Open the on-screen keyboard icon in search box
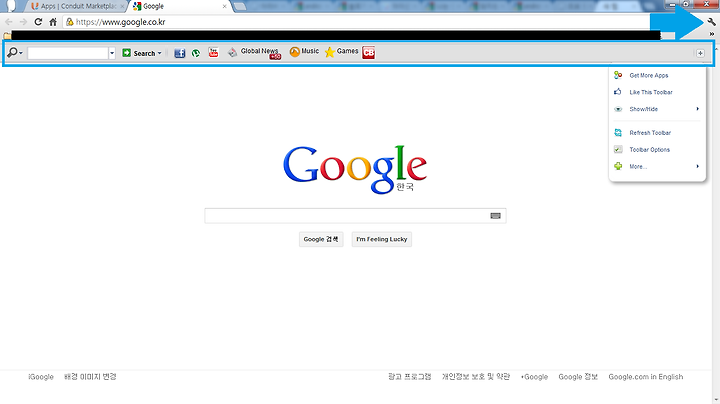Screen dimensions: 720x404 pyautogui.click(x=495, y=216)
